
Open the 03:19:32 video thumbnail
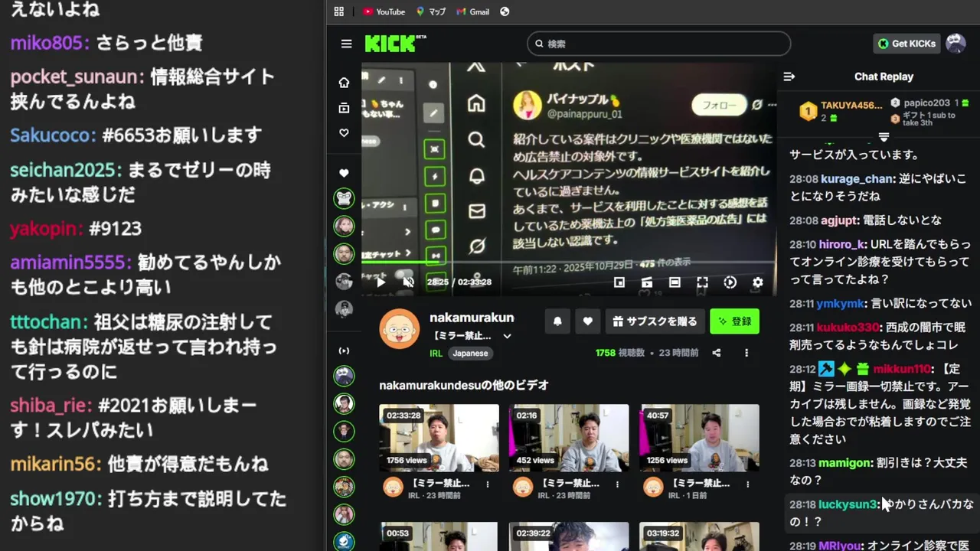[700, 536]
